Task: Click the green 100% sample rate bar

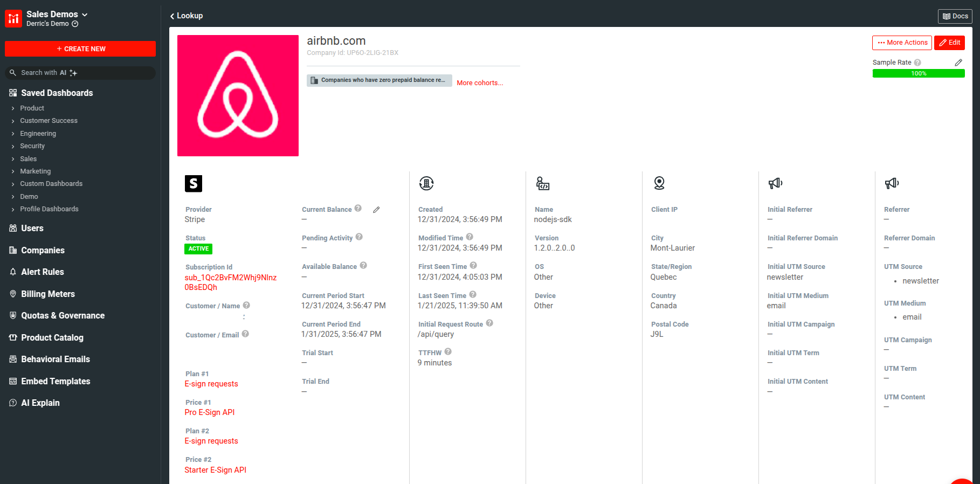Action: click(918, 74)
